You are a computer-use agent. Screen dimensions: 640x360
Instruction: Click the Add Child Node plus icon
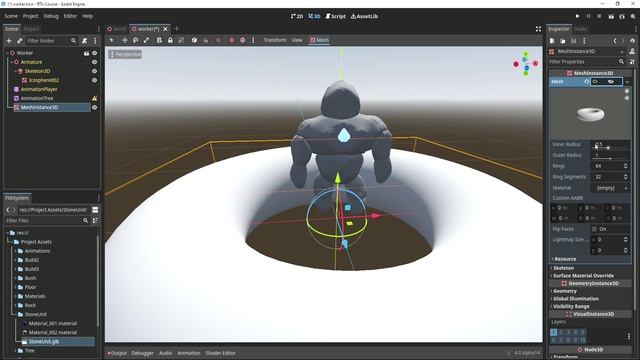[9, 40]
